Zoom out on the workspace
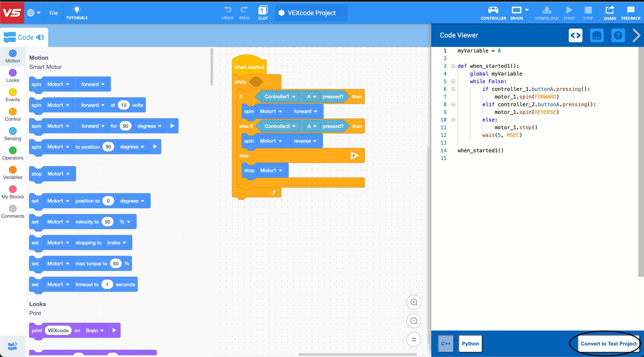644x357 pixels. (x=414, y=321)
